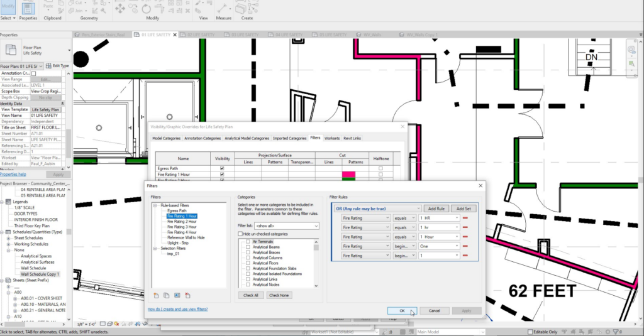Screen dimensions: 644x336
Task: Click the Modify tool in the ribbon
Action: 8,7
